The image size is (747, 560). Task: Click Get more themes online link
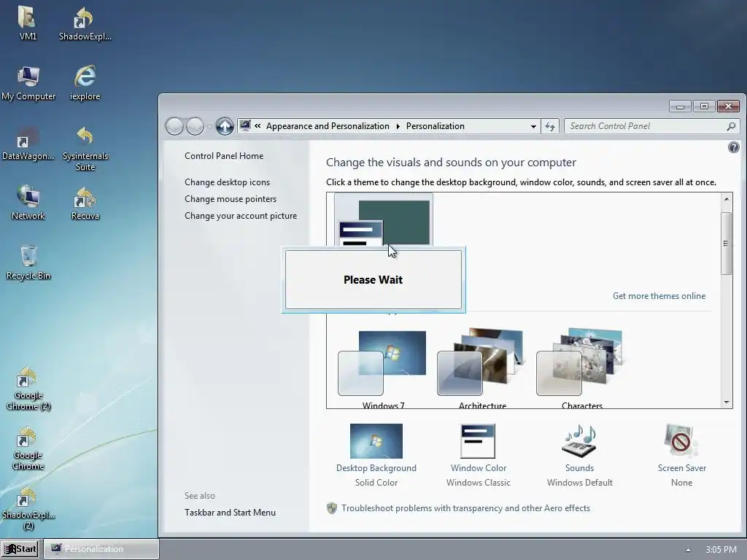pyautogui.click(x=659, y=296)
